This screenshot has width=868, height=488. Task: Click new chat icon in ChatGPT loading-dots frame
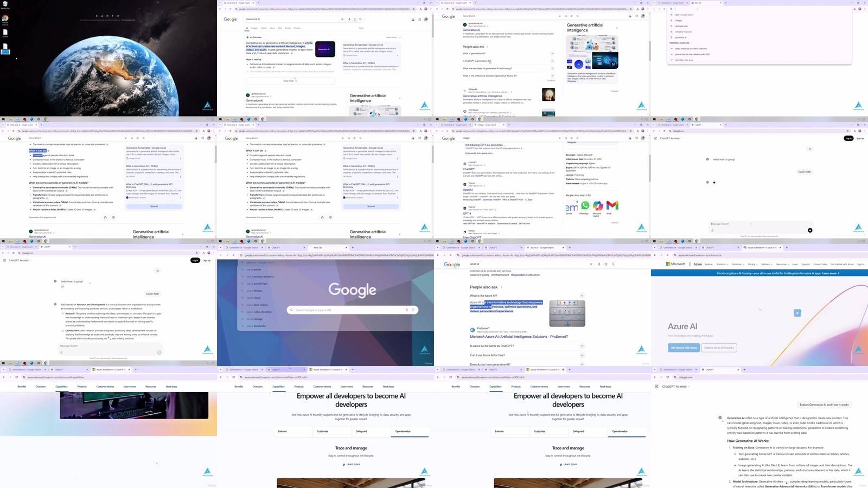656,138
